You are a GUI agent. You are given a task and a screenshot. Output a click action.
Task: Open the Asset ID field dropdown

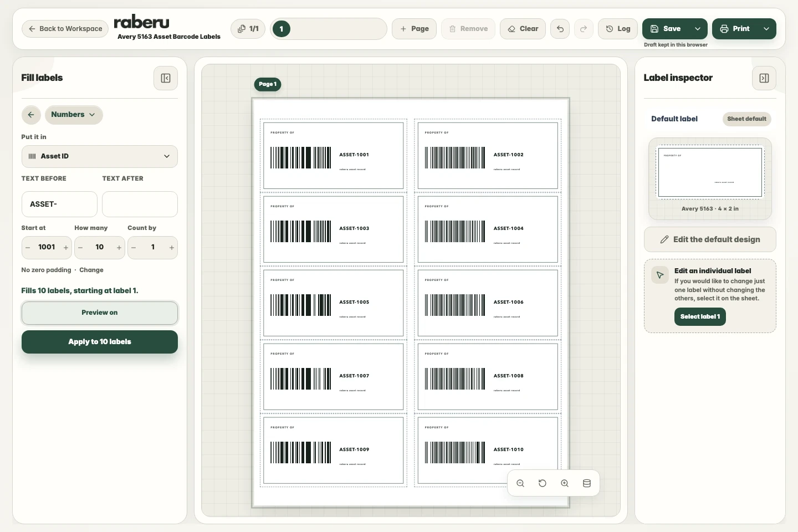pyautogui.click(x=100, y=156)
